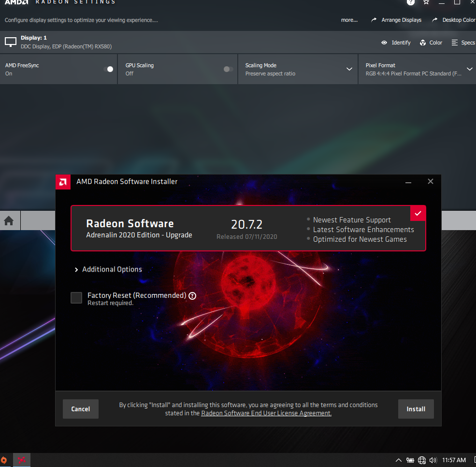
Task: Click the battery power tray icon
Action: tap(410, 460)
